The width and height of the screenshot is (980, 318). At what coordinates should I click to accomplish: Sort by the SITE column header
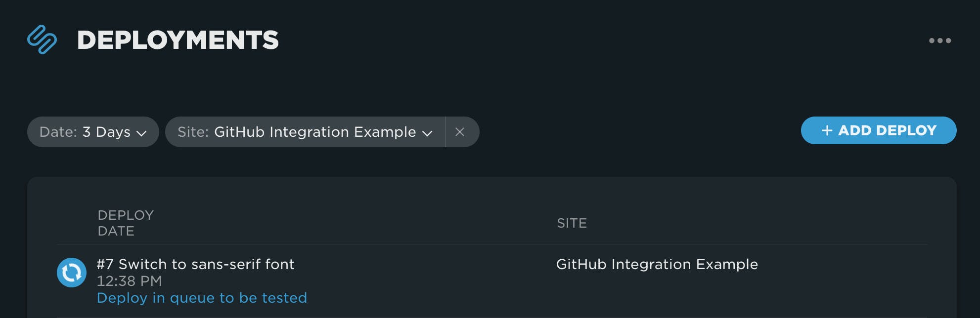572,223
